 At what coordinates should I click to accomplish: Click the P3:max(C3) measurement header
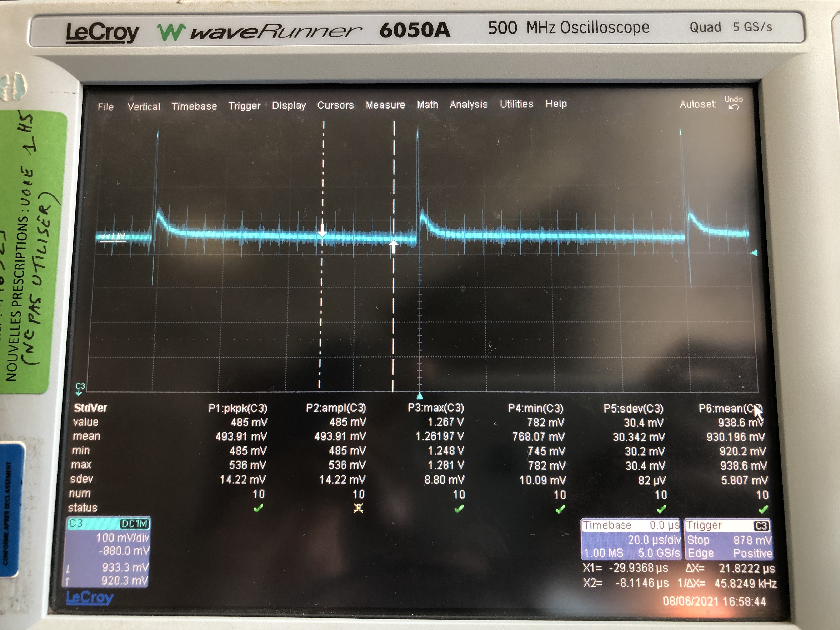[436, 408]
